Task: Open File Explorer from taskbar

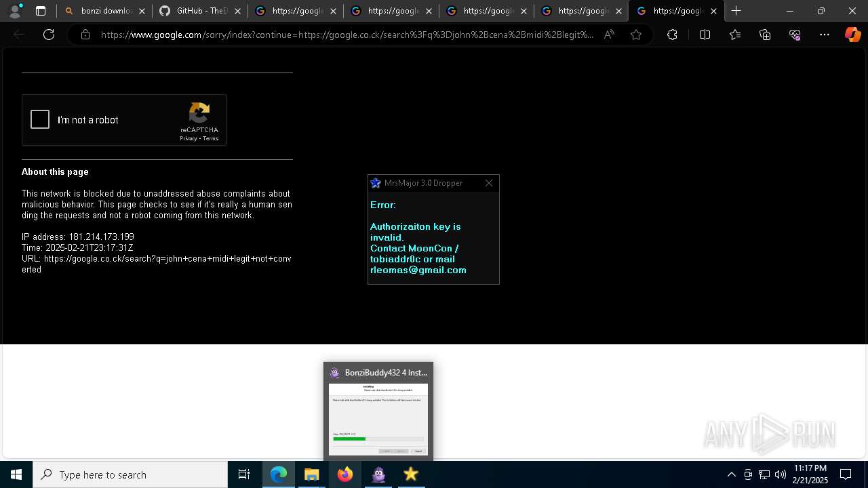Action: (x=312, y=474)
